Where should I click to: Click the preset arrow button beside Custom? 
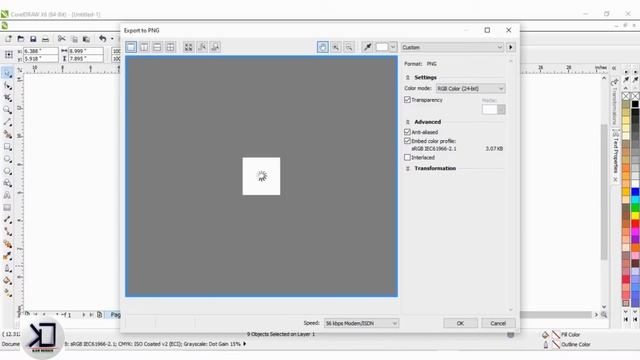click(x=511, y=47)
